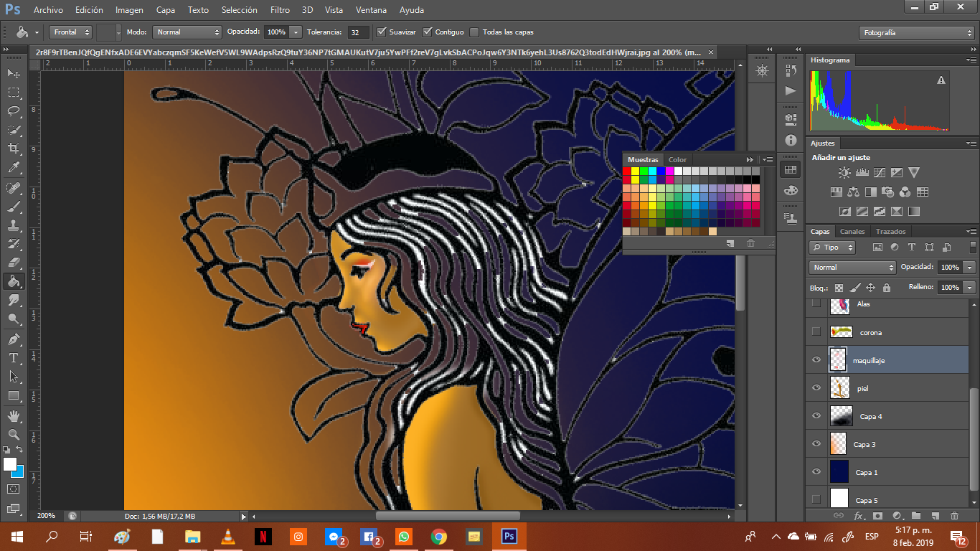Open the Fotografía workspace dropdown
This screenshot has width=980, height=551.
coord(916,33)
